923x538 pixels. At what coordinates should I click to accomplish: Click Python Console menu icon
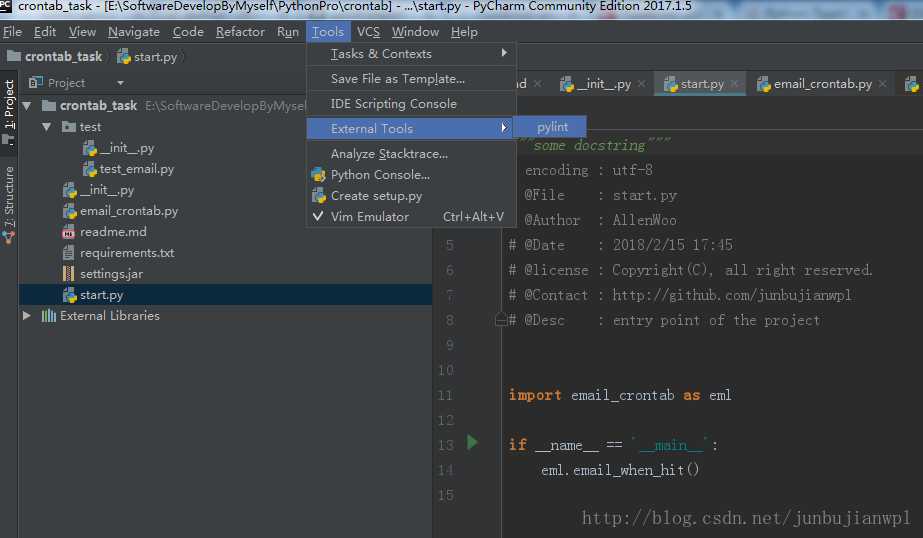pyautogui.click(x=318, y=175)
